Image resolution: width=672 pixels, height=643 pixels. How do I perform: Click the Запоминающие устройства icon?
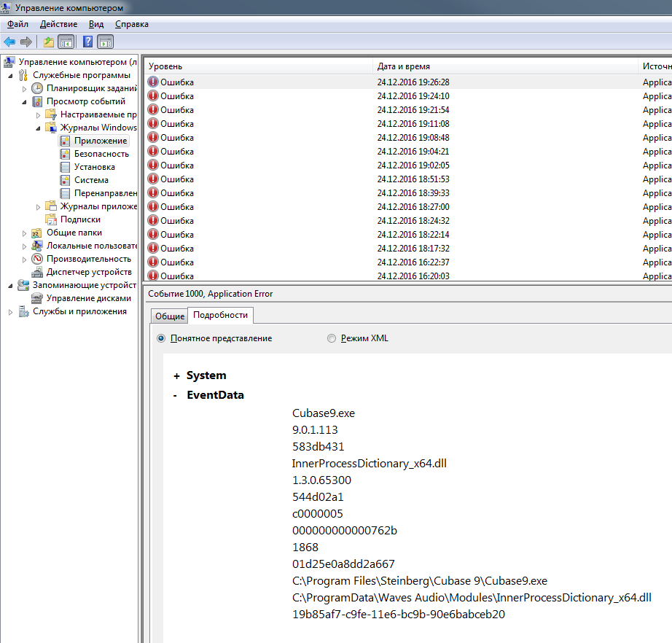point(23,285)
